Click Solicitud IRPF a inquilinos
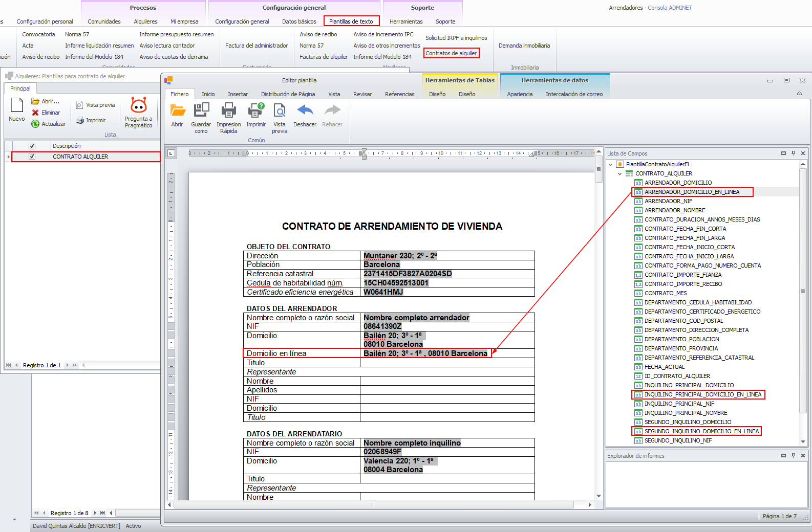This screenshot has width=812, height=532. (x=456, y=38)
